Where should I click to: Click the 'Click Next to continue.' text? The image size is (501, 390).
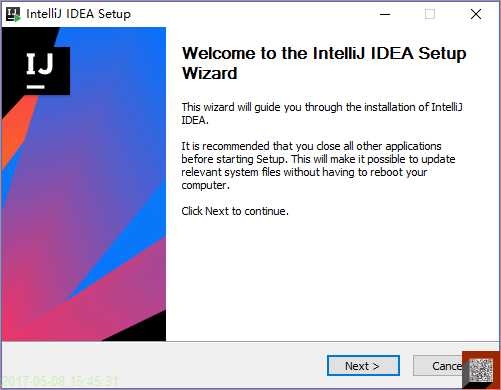[x=235, y=211]
